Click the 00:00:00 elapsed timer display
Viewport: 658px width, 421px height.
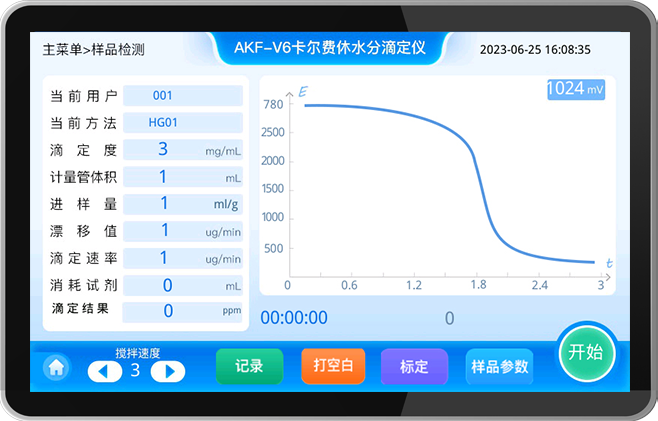tap(294, 318)
